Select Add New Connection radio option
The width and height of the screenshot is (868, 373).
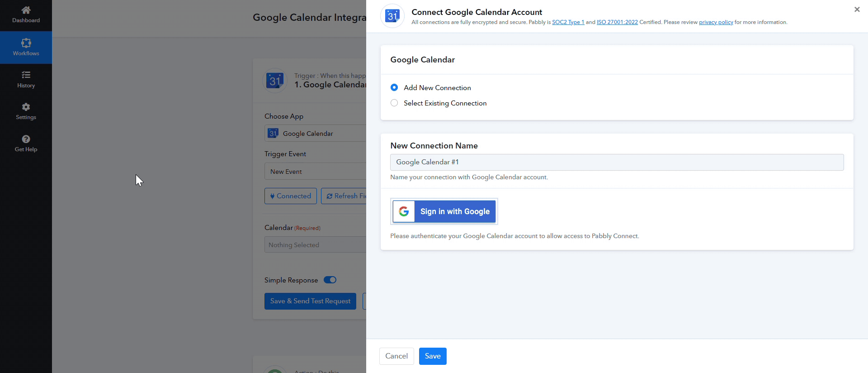(x=394, y=88)
